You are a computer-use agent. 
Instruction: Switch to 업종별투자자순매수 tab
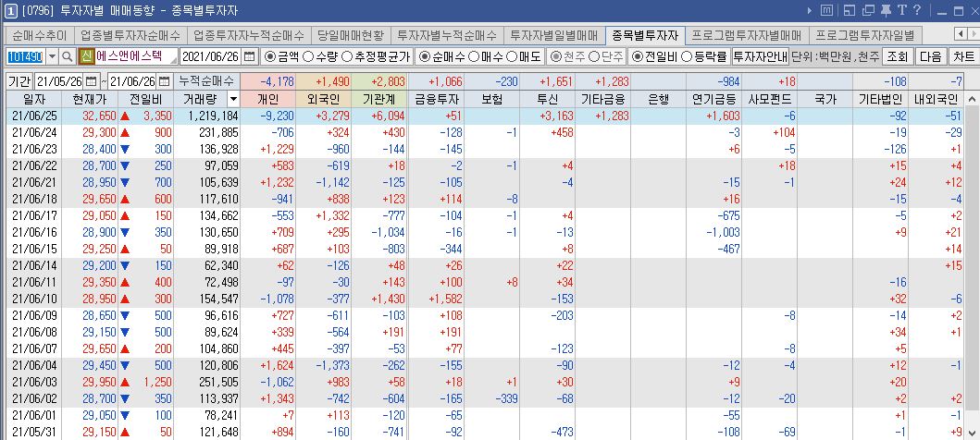(130, 35)
